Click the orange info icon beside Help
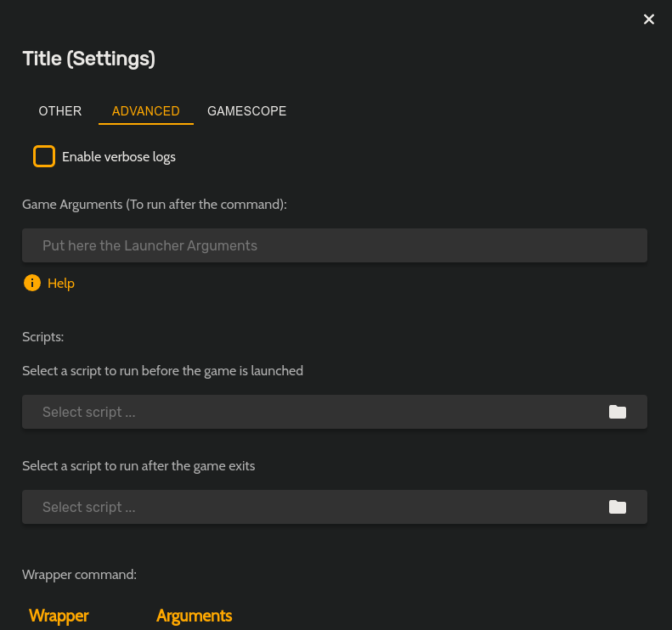 [x=32, y=283]
